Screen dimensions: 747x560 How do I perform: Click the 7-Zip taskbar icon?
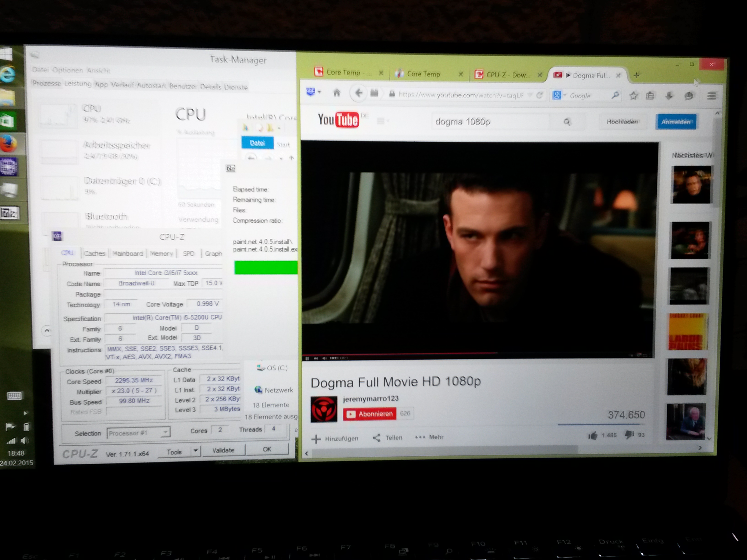10,213
